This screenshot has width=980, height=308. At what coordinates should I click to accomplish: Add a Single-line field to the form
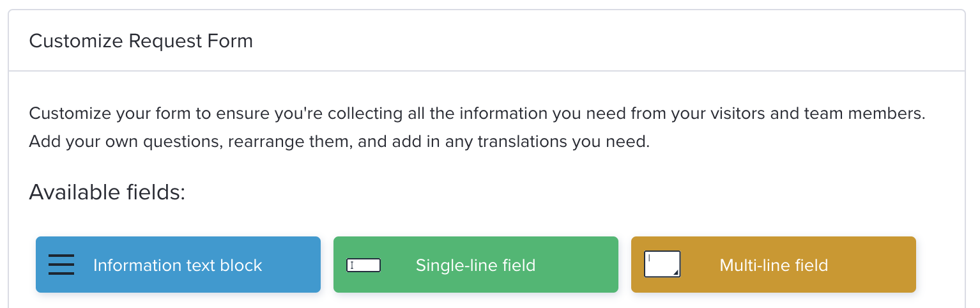tap(476, 265)
